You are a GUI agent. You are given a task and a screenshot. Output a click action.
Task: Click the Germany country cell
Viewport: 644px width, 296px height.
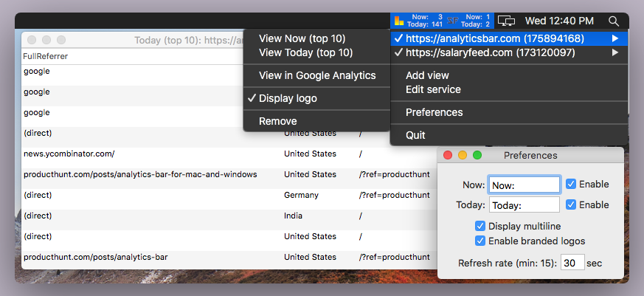coord(301,196)
